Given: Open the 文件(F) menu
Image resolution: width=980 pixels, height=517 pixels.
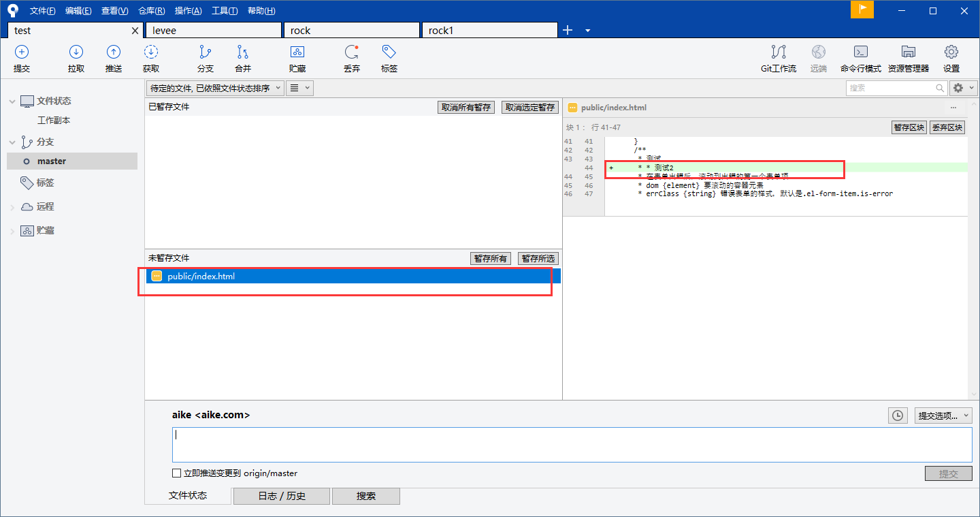Looking at the screenshot, I should 43,11.
